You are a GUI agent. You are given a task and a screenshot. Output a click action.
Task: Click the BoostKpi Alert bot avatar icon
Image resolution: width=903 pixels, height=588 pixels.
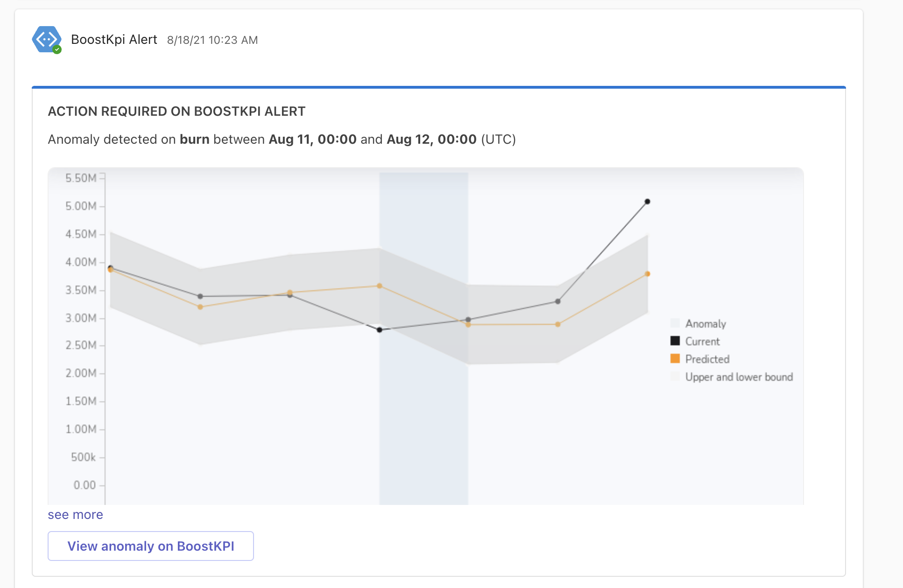click(47, 39)
